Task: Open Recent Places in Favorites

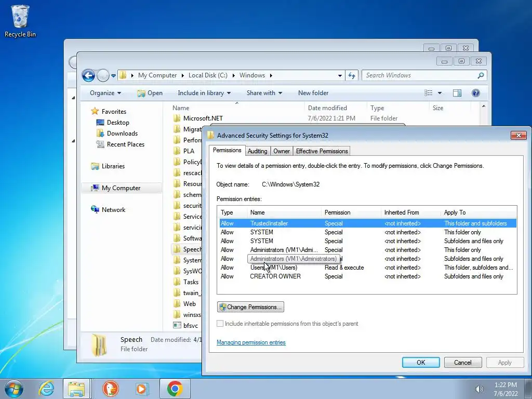Action: (126, 144)
